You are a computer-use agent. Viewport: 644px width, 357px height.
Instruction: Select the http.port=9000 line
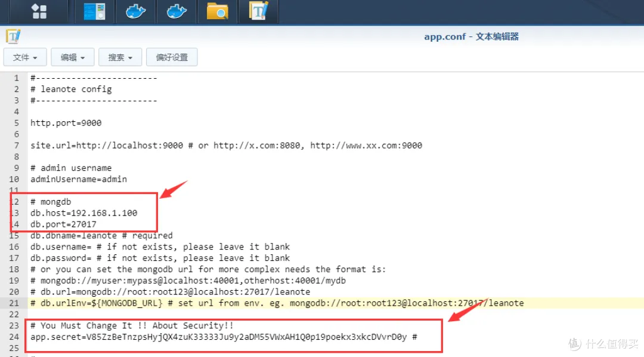pos(66,122)
